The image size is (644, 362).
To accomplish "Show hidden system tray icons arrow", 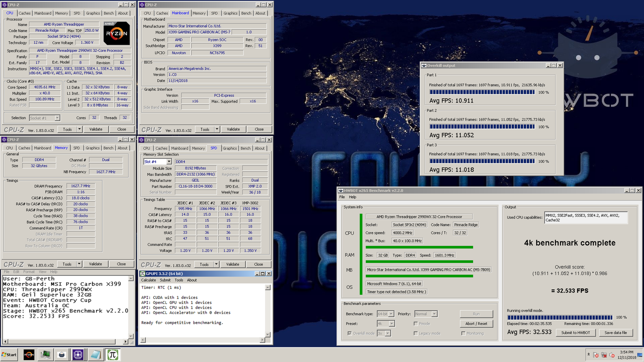I will tap(588, 355).
